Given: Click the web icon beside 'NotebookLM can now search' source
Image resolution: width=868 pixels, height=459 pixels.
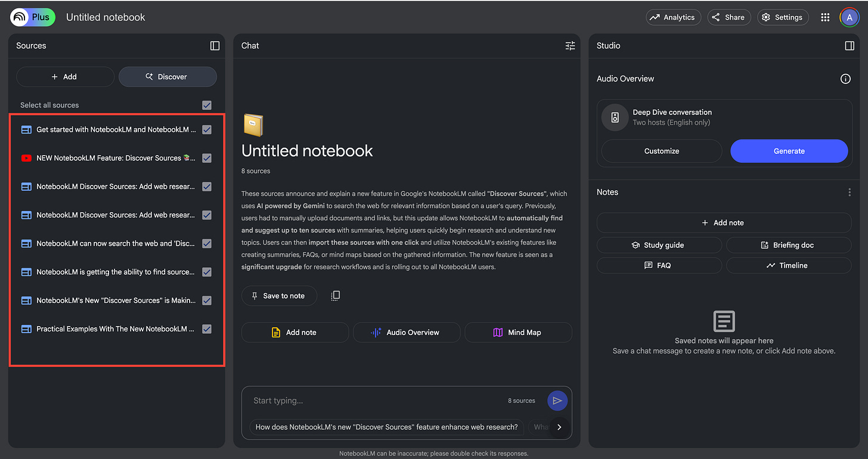Looking at the screenshot, I should tap(26, 244).
